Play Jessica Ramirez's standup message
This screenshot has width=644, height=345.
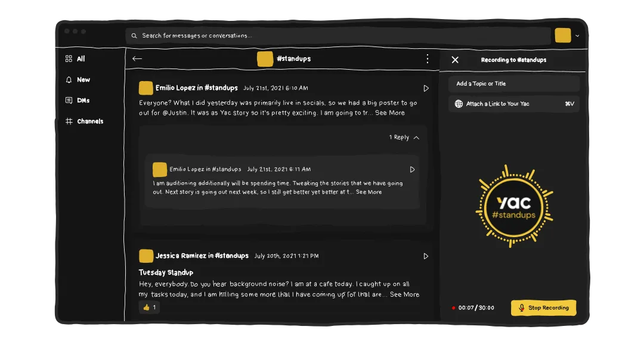pyautogui.click(x=426, y=256)
